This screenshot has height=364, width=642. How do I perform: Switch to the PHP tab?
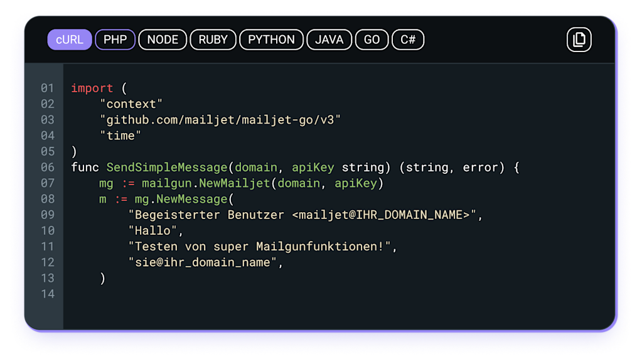(x=115, y=40)
